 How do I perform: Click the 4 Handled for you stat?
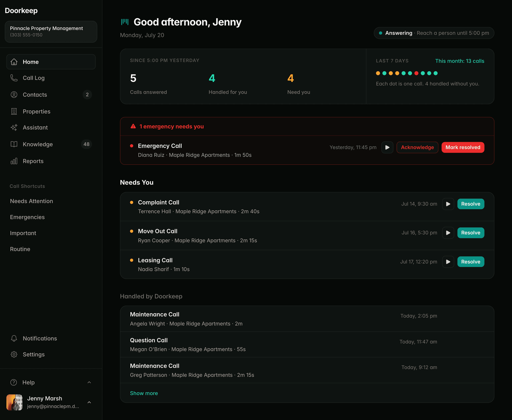tap(227, 84)
